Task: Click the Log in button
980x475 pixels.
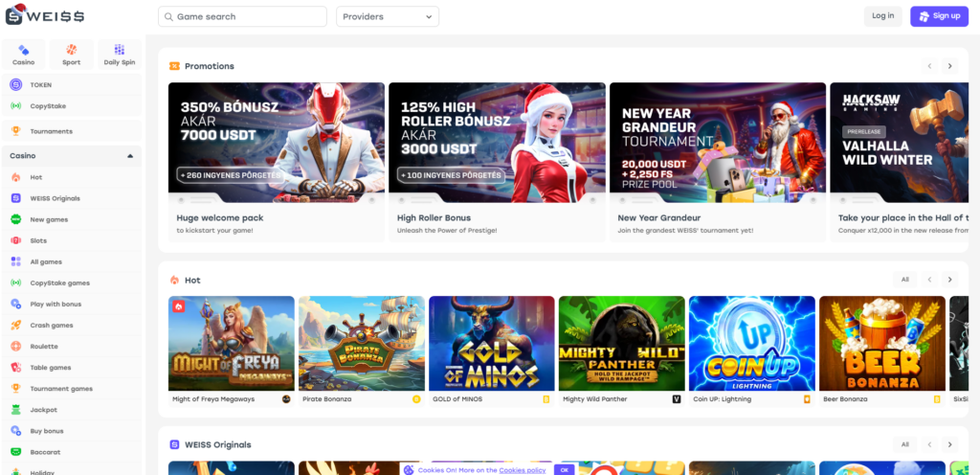Action: 882,16
